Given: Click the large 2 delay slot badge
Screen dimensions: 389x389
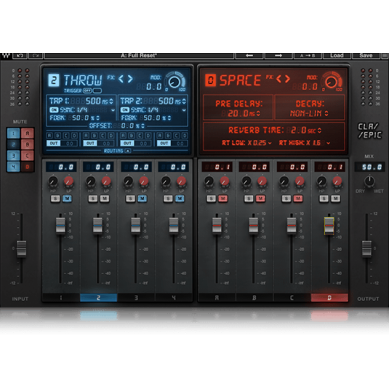Looking at the screenshot, I should pos(54,80).
